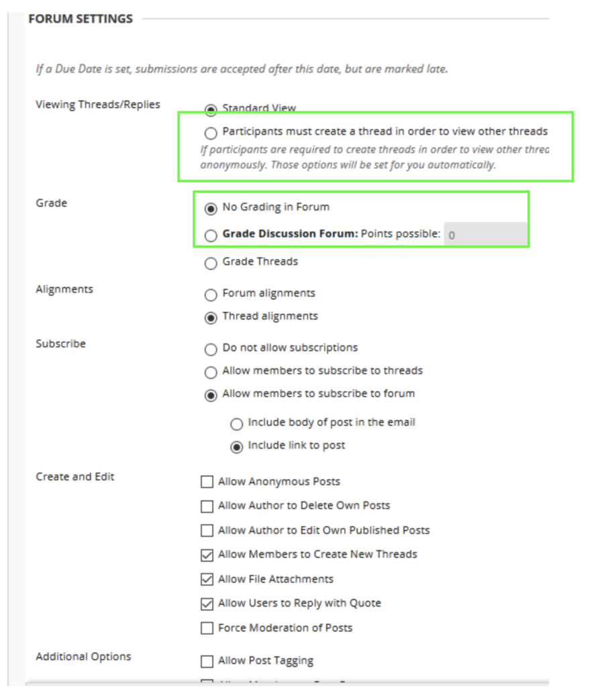Choose Allow members to subscribe to threads
The width and height of the screenshot is (616, 687).
211,372
